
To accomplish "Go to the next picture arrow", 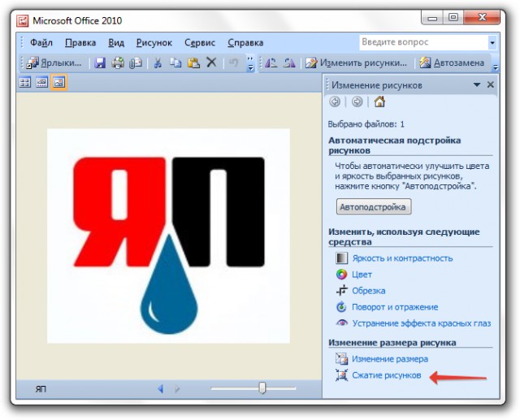I will point(177,388).
